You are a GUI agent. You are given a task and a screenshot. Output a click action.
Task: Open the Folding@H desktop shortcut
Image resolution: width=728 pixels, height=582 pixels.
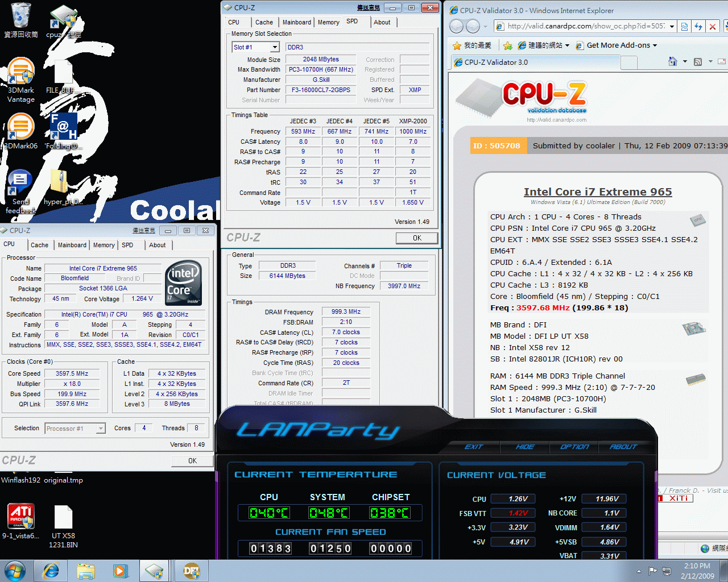tap(63, 131)
